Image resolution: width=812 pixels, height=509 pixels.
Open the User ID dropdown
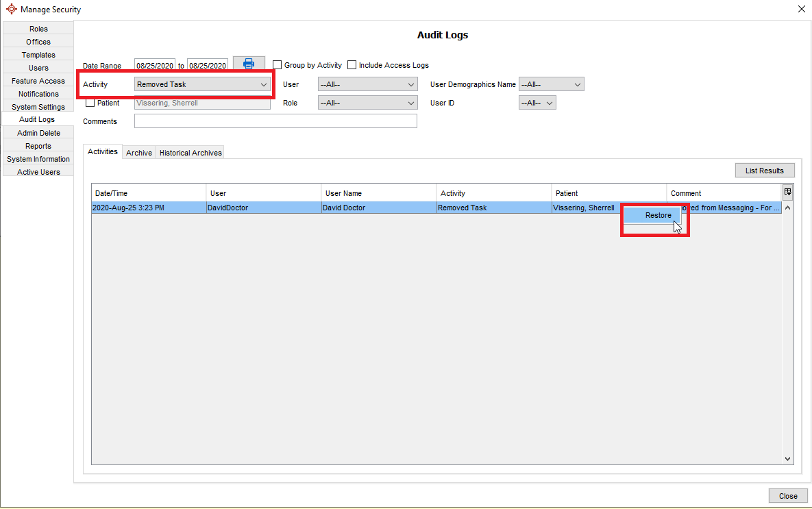tap(537, 103)
